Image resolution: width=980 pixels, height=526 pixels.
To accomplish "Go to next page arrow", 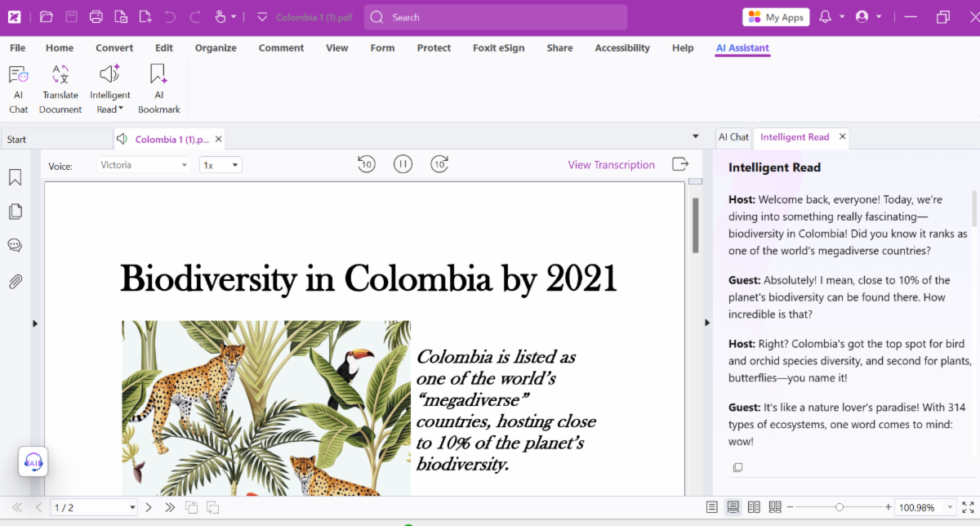I will pyautogui.click(x=150, y=507).
